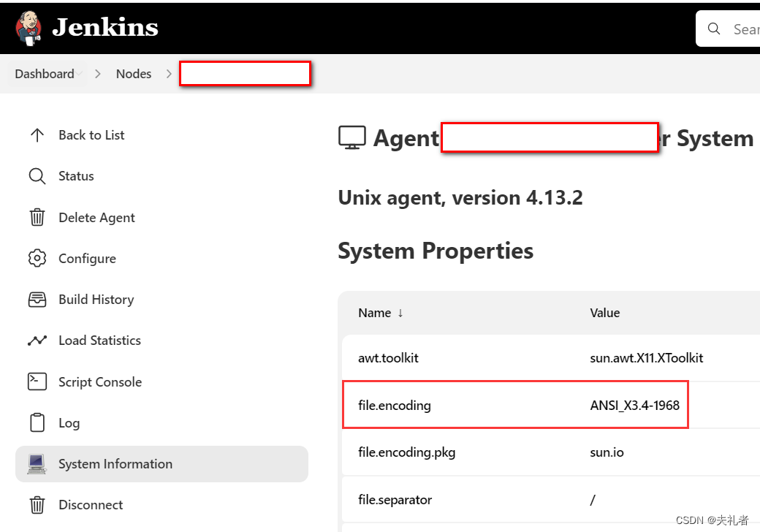This screenshot has height=532, width=760.
Task: Open Configure in sidebar
Action: (87, 259)
